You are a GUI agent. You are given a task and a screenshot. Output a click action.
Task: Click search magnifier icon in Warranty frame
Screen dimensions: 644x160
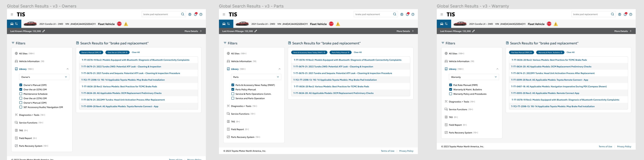pos(612,14)
